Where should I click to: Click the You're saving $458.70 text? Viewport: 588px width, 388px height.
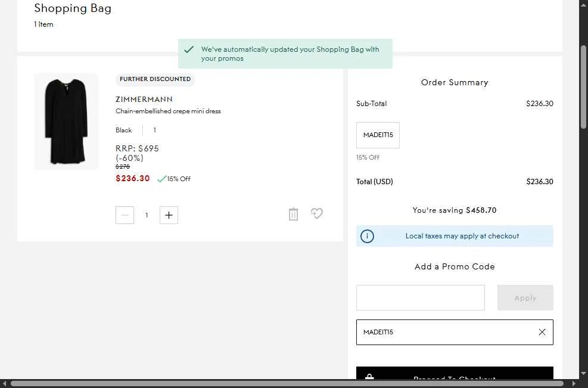(455, 210)
